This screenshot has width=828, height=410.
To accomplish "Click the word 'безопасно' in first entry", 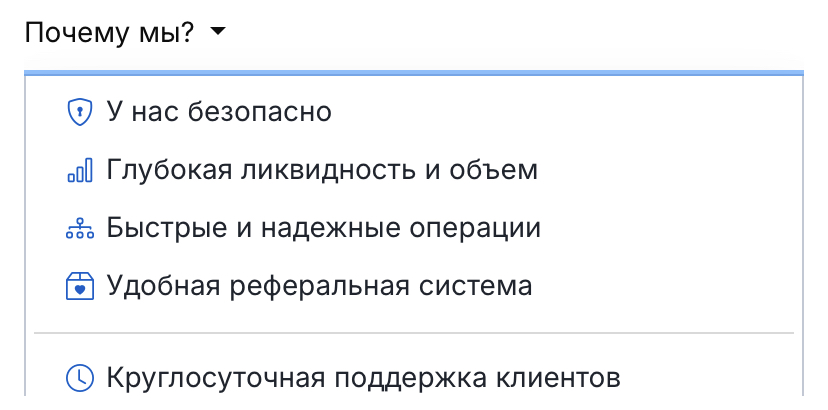I will tap(259, 112).
